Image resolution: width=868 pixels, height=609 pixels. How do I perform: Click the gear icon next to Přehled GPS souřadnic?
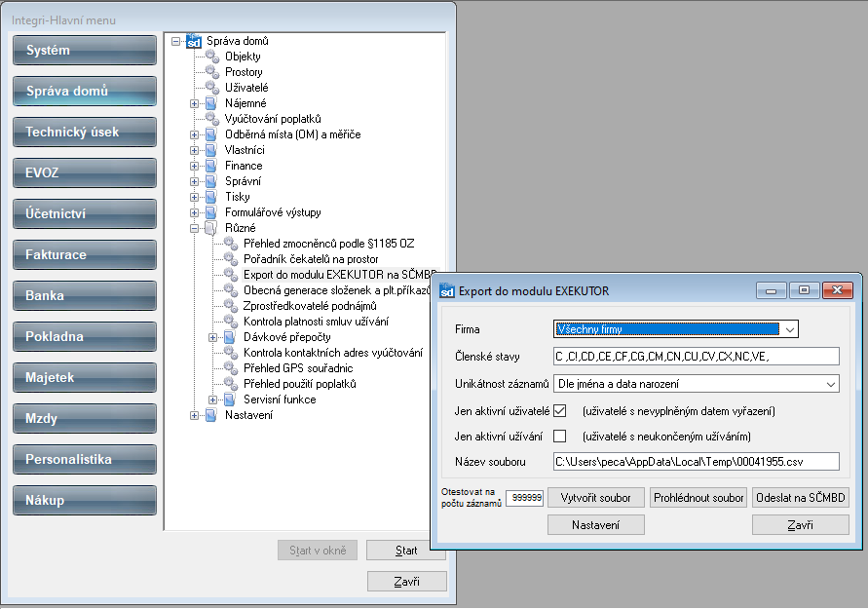(x=231, y=368)
